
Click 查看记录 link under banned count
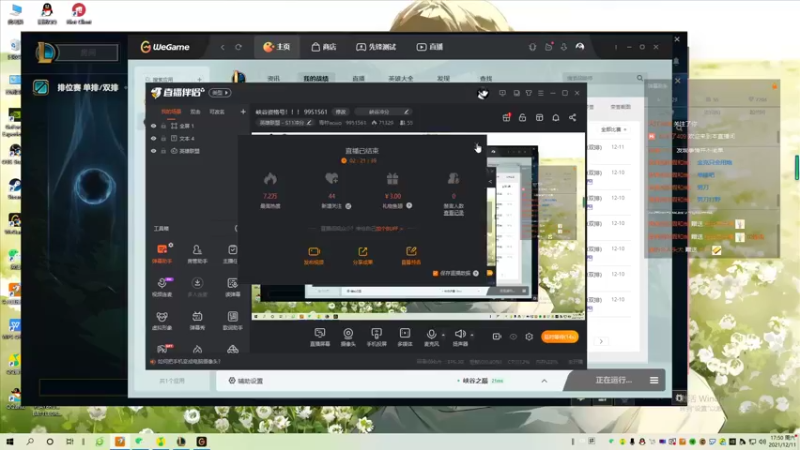[x=453, y=213]
